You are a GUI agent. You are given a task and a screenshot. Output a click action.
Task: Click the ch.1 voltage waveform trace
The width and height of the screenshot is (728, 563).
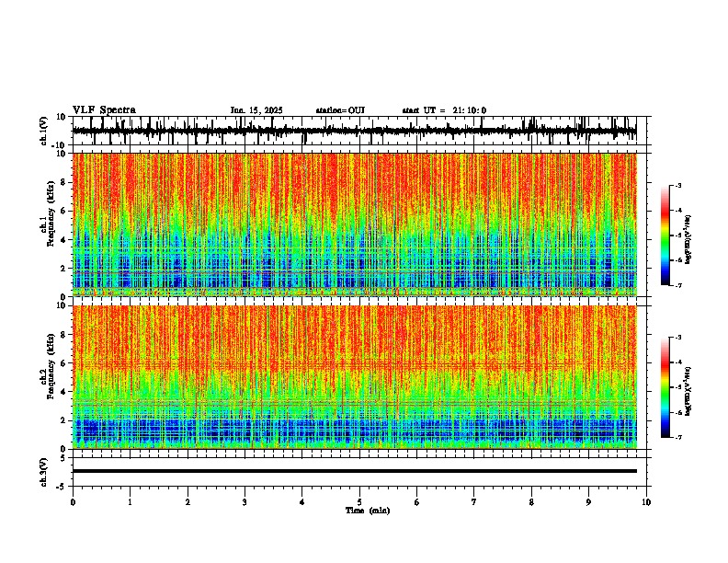[x=354, y=131]
